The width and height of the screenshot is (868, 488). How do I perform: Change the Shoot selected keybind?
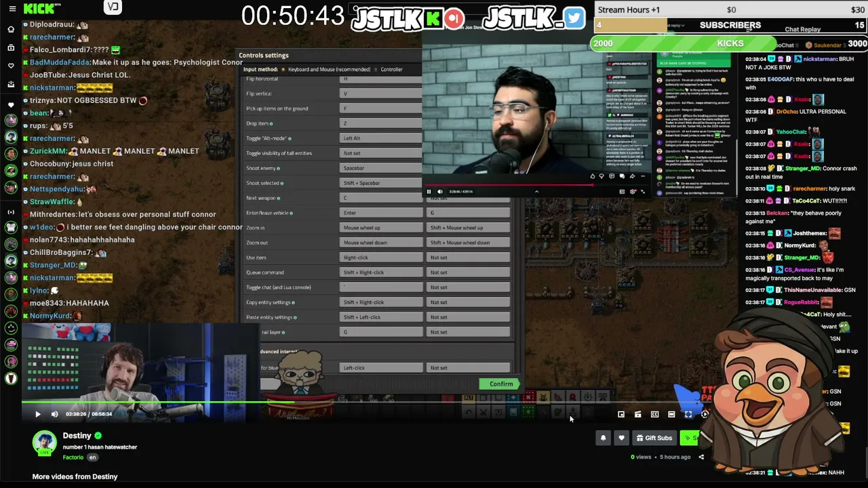[x=380, y=183]
